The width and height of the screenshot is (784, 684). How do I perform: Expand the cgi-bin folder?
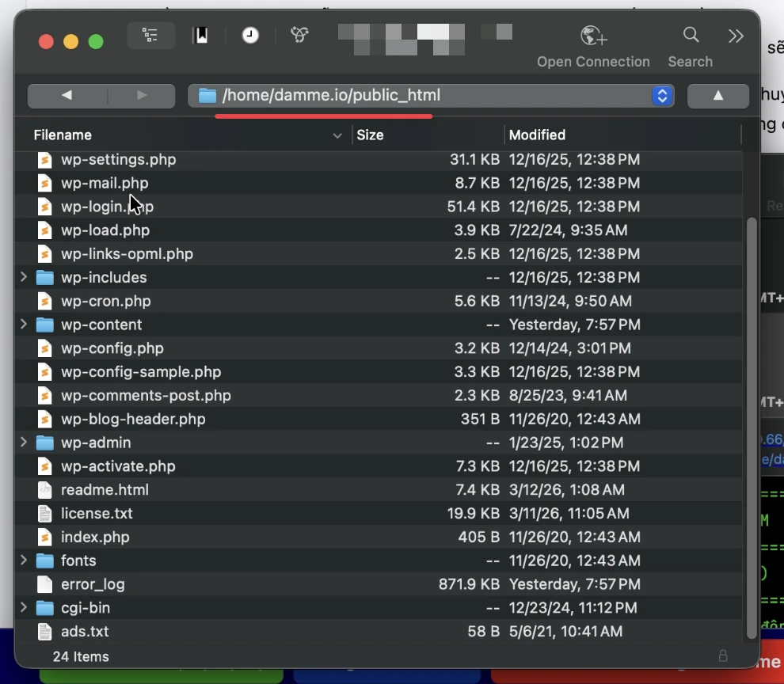(23, 607)
